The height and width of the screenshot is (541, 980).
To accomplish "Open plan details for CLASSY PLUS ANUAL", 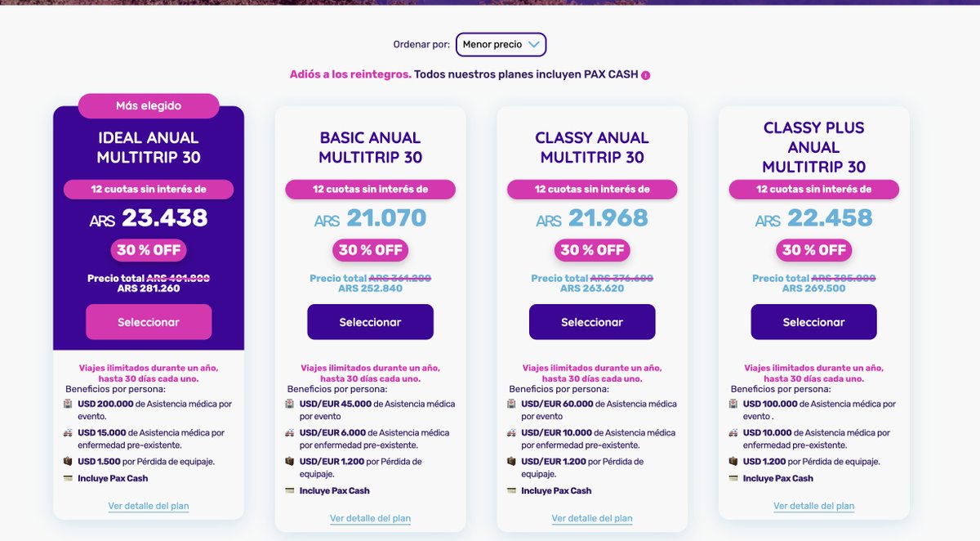I will [813, 506].
